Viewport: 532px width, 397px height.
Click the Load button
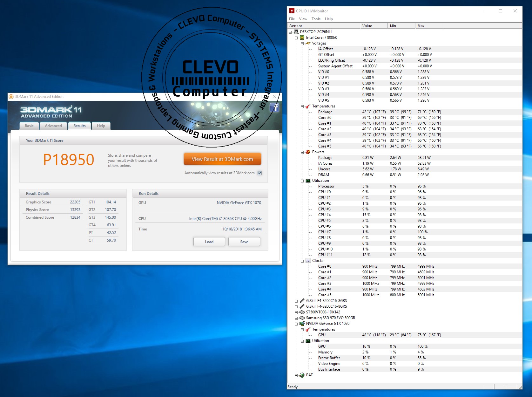click(209, 242)
